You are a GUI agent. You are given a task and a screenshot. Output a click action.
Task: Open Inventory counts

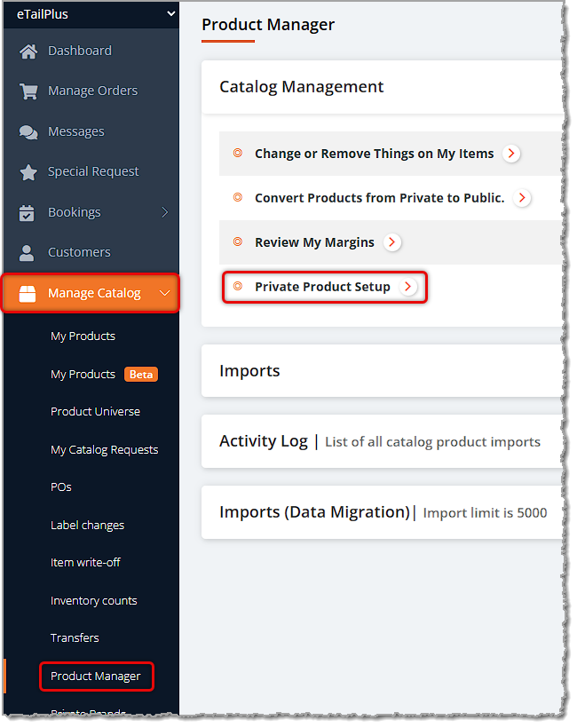pos(94,601)
